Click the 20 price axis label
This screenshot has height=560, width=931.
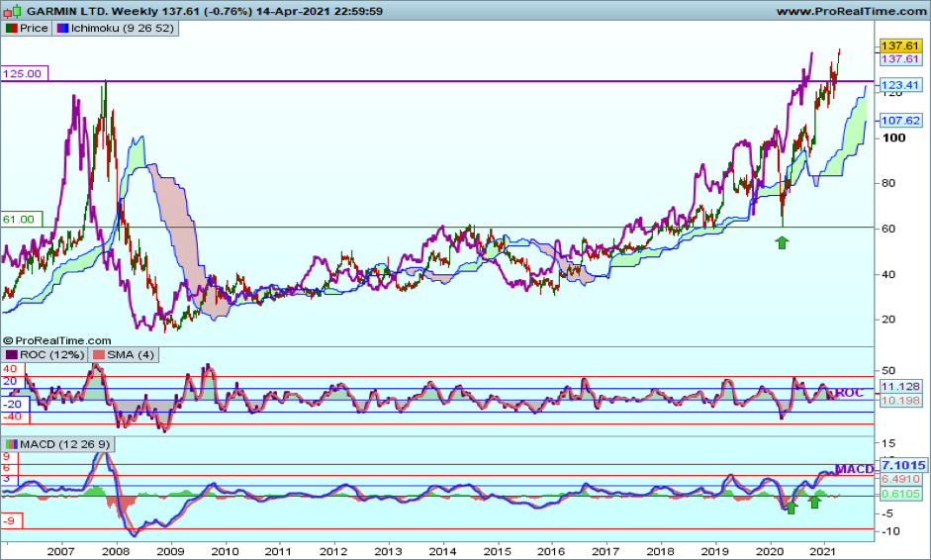tap(888, 320)
